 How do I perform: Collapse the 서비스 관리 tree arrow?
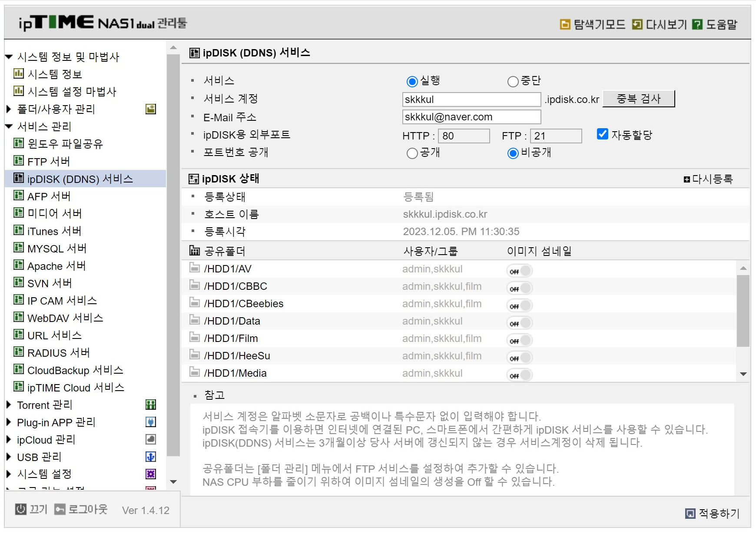coord(9,126)
